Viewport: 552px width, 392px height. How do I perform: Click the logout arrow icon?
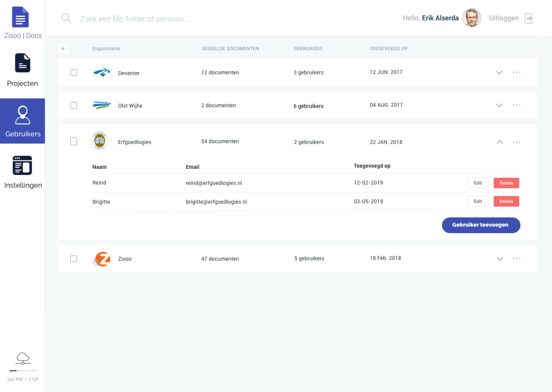pyautogui.click(x=529, y=18)
